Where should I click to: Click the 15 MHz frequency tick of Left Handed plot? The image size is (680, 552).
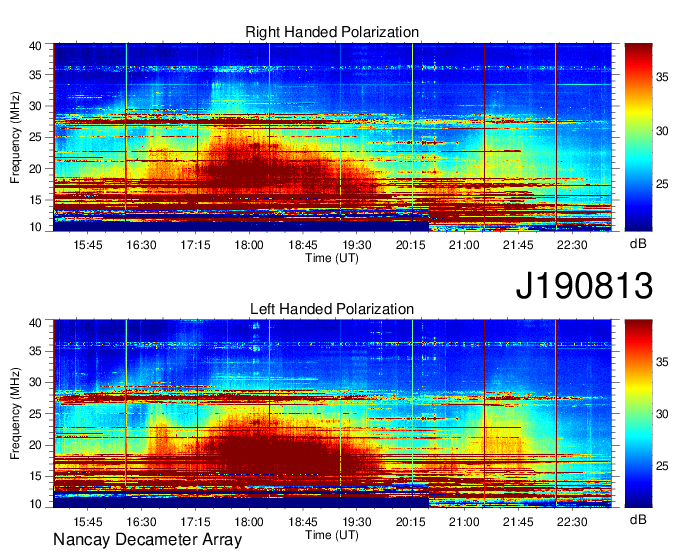[x=35, y=476]
